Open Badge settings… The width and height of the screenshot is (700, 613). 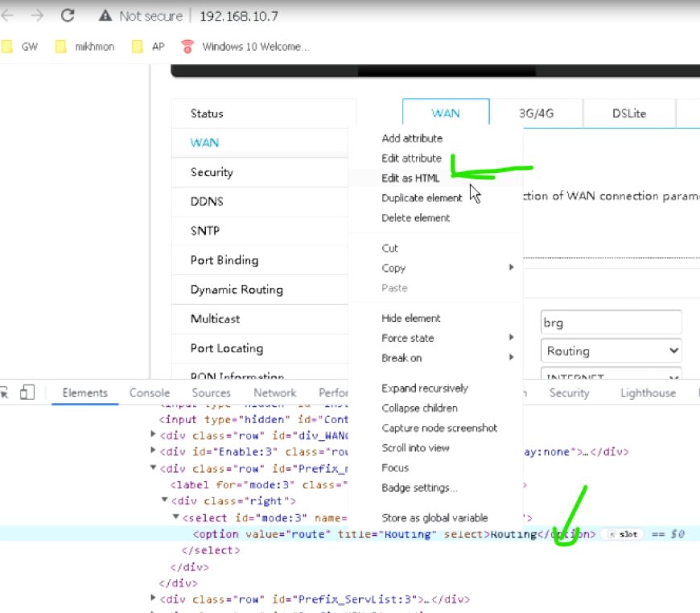pyautogui.click(x=435, y=488)
